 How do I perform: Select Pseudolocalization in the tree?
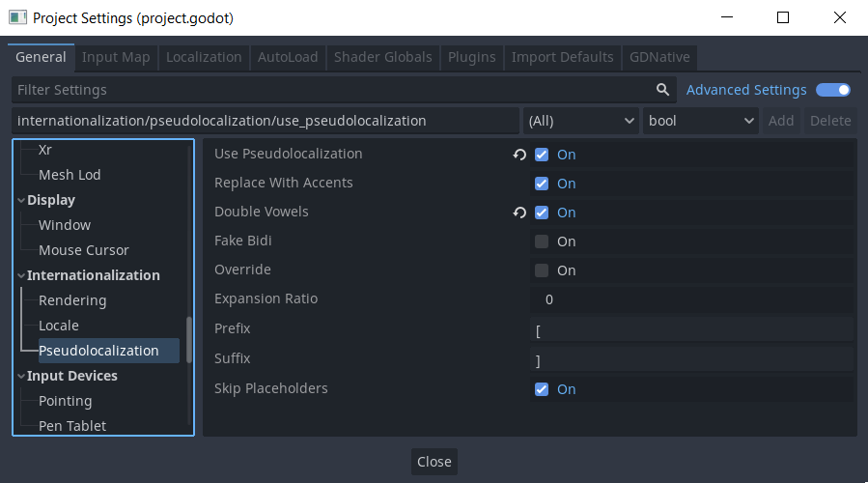pyautogui.click(x=108, y=351)
